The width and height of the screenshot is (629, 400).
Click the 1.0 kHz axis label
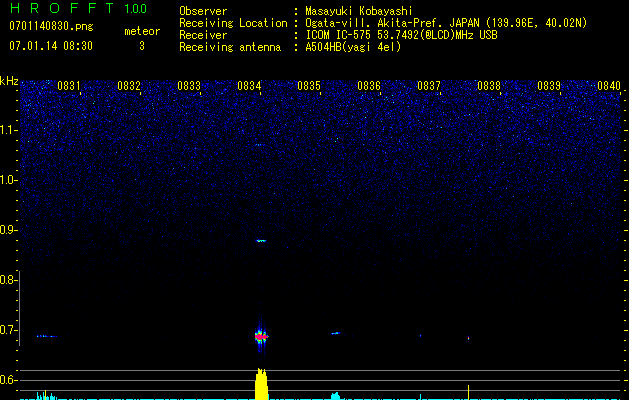[x=10, y=180]
